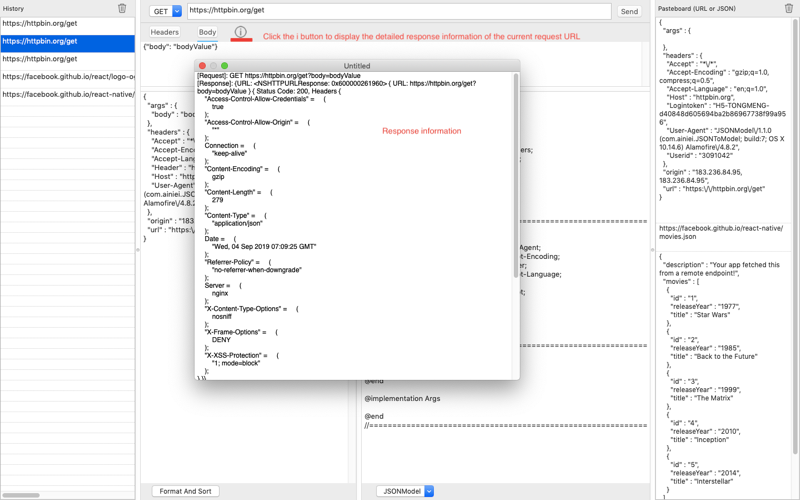Click the "Referrer-Policy" header line
Screen dimensions: 800x500
pos(238,262)
